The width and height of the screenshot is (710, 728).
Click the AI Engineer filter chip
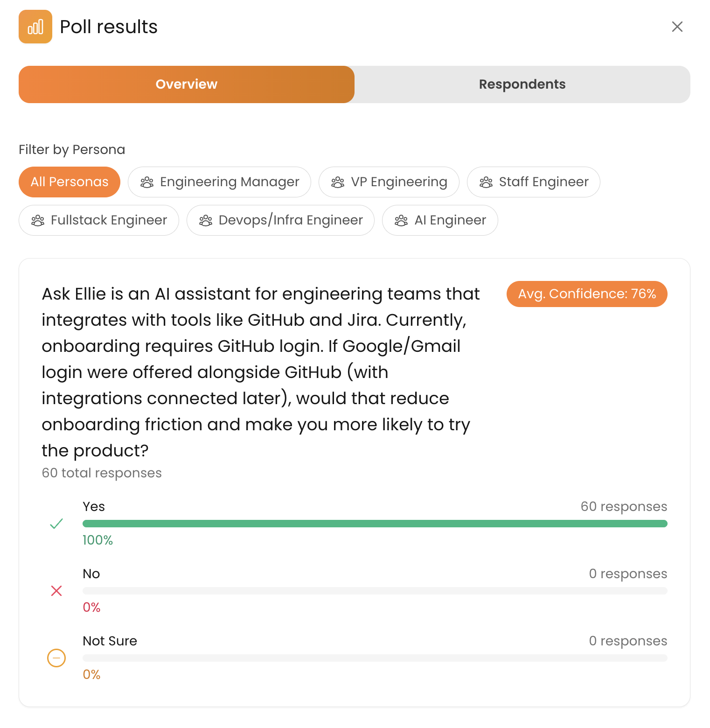(439, 220)
